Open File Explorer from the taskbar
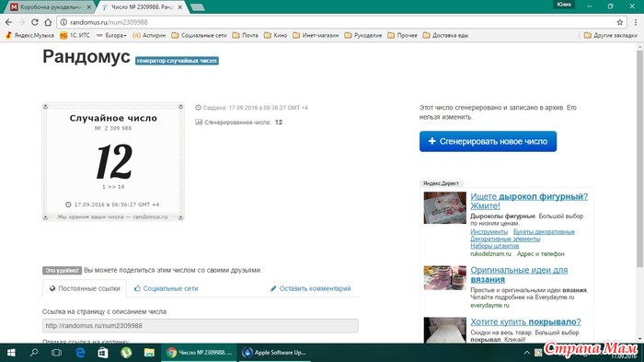 (149, 353)
